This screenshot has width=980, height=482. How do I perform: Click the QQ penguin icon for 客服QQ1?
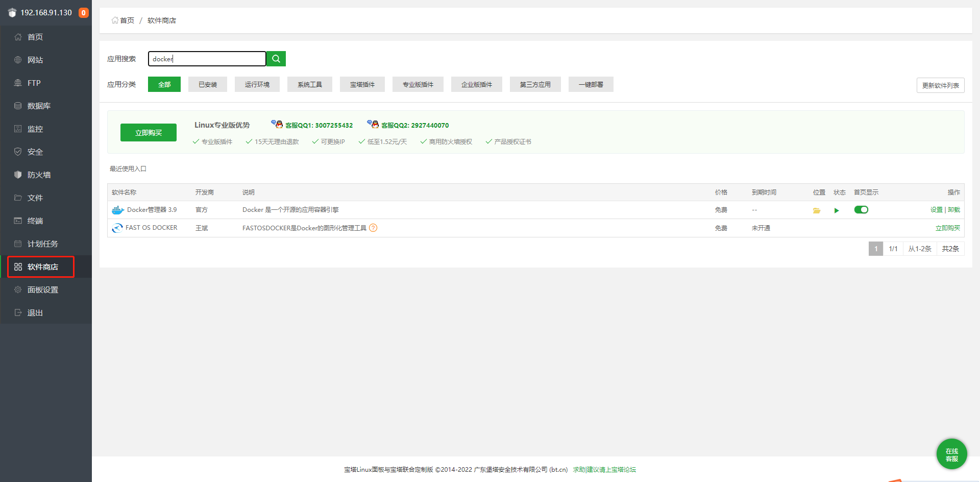tap(277, 124)
